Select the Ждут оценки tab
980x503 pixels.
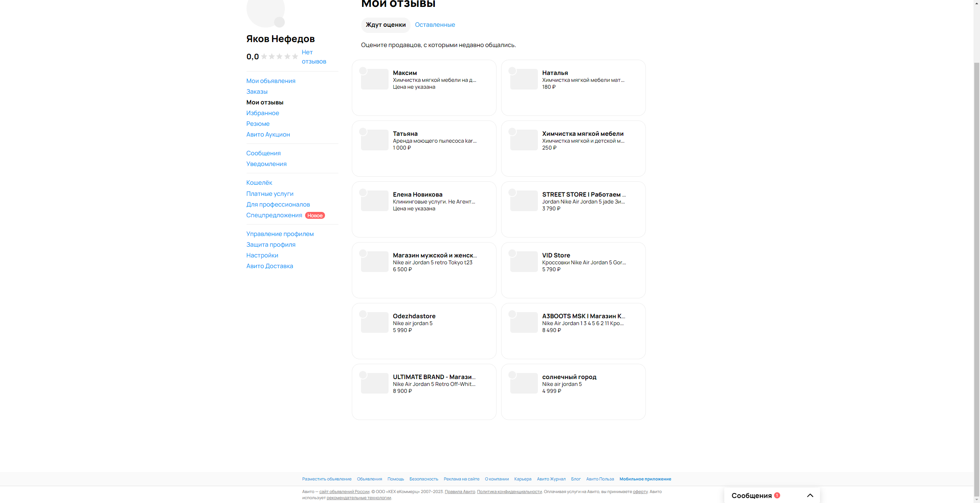point(385,25)
